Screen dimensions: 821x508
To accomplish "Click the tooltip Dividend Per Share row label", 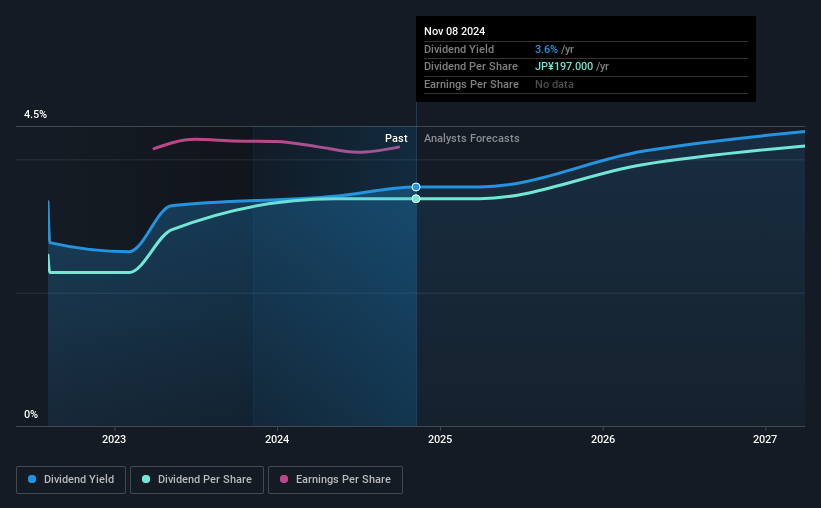I will [471, 67].
